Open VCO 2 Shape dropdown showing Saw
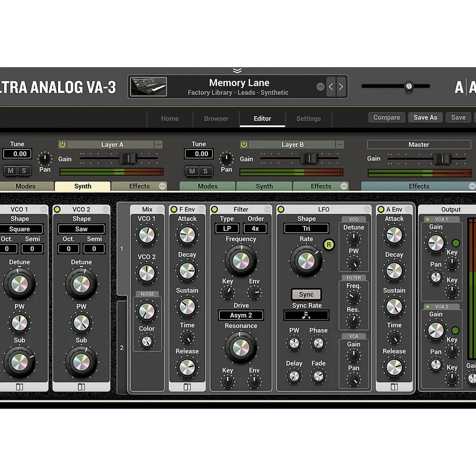Viewport: 476px width, 476px height. [x=81, y=229]
